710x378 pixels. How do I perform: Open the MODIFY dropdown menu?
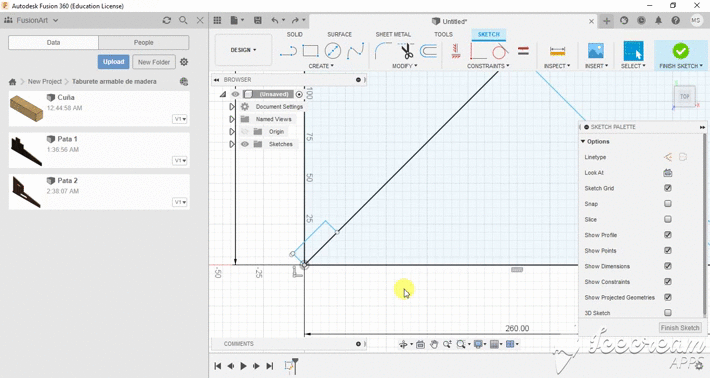[405, 66]
